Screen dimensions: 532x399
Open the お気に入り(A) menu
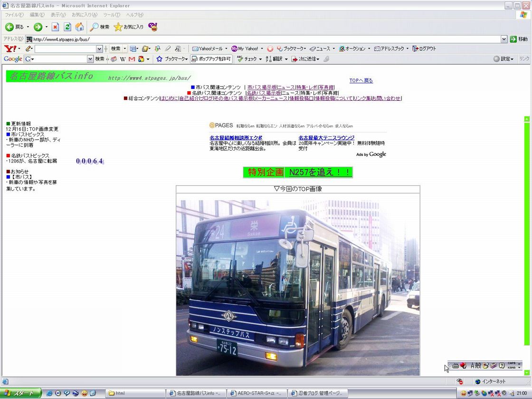pyautogui.click(x=85, y=15)
